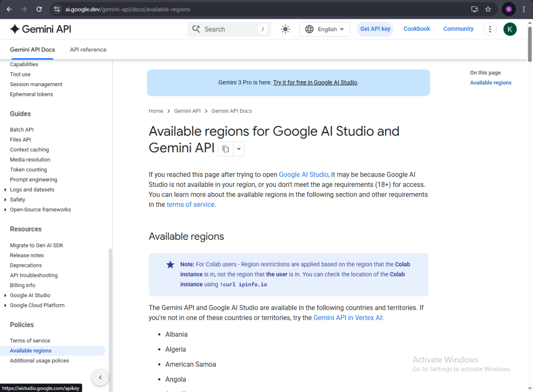Open the three-dot more options menu
533x392 pixels.
coord(490,29)
